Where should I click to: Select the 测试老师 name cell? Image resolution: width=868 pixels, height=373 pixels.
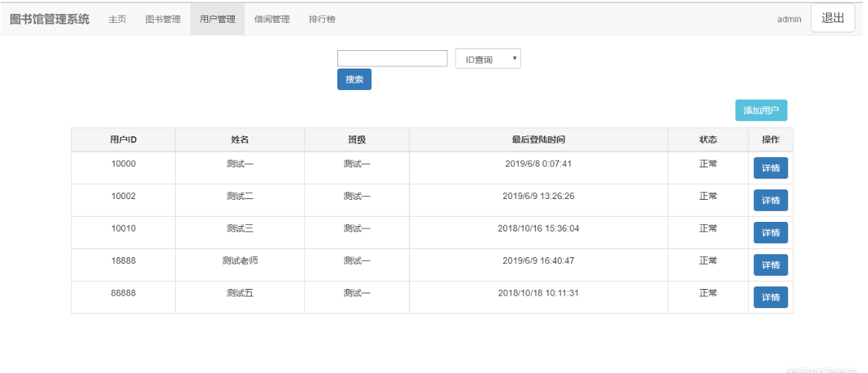point(240,261)
